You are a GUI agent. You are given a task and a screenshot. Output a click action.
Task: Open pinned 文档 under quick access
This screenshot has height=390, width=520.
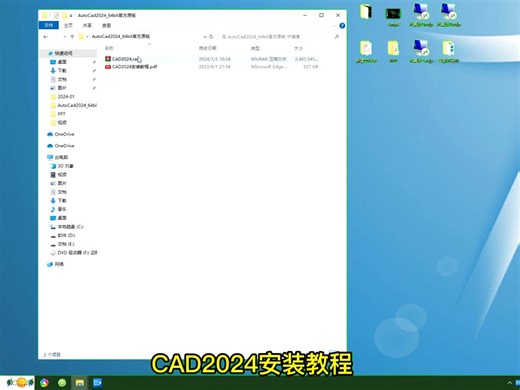pyautogui.click(x=62, y=79)
